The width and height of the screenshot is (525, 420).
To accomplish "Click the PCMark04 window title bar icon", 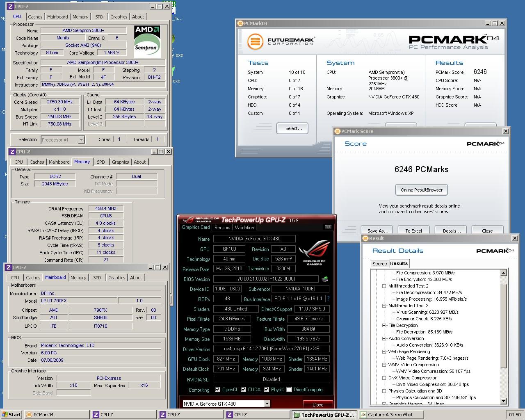I will pyautogui.click(x=240, y=23).
